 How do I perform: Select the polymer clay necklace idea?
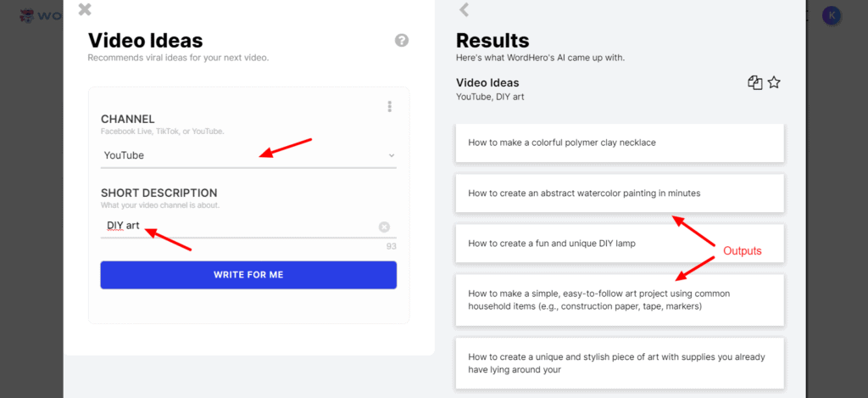pos(620,143)
